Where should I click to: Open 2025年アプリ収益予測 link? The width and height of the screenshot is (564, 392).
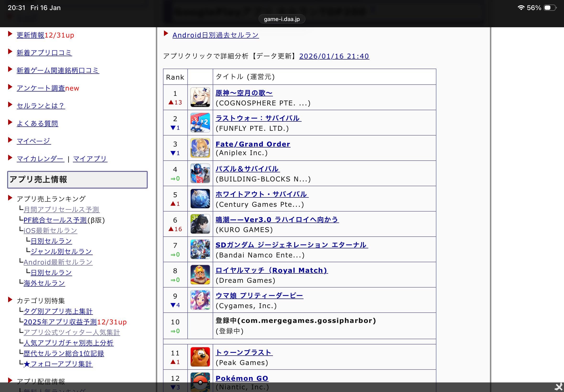[x=60, y=322]
